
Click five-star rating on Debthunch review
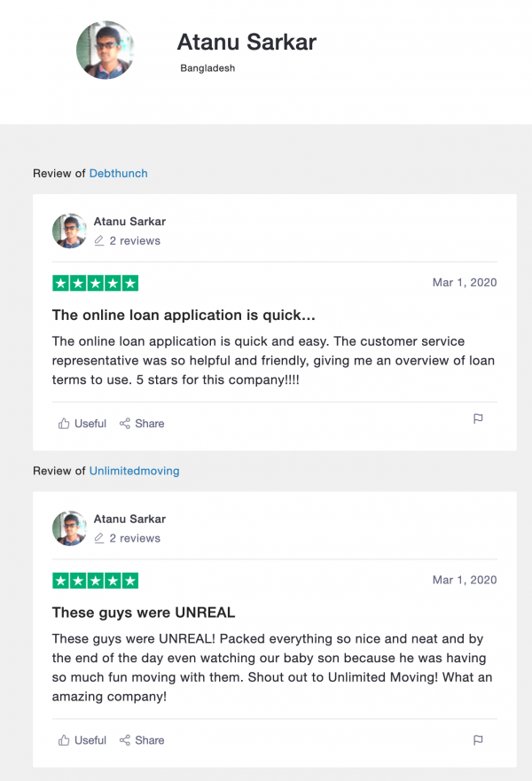(x=95, y=284)
